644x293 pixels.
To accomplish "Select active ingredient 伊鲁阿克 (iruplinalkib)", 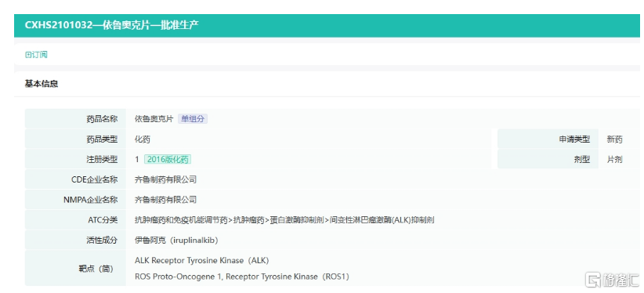I will (176, 241).
